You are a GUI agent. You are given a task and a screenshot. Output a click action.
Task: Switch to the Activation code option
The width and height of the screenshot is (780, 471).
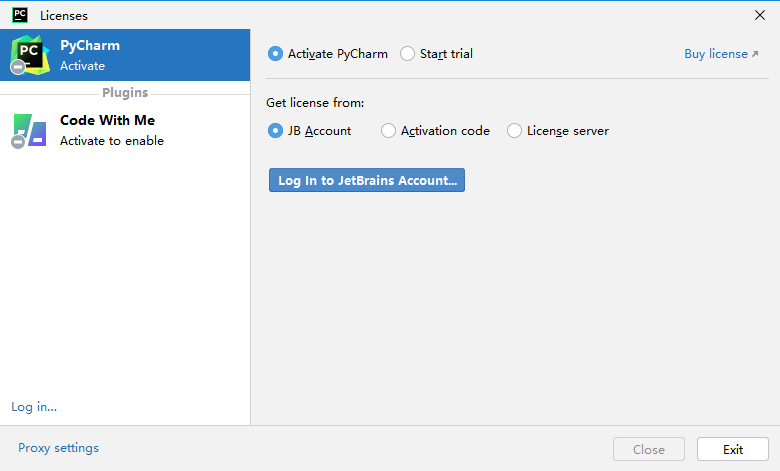pyautogui.click(x=389, y=130)
